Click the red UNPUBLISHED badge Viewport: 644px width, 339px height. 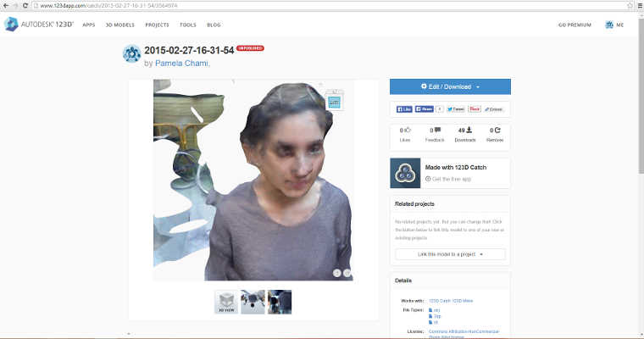250,48
